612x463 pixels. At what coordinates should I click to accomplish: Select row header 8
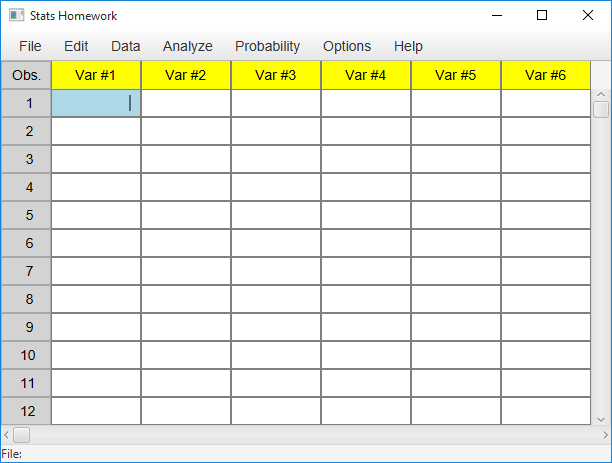click(26, 299)
